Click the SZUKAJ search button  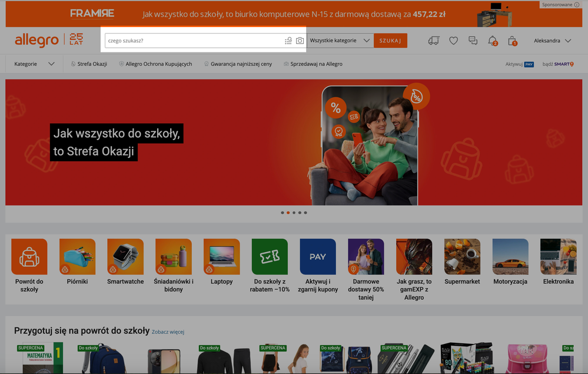390,41
